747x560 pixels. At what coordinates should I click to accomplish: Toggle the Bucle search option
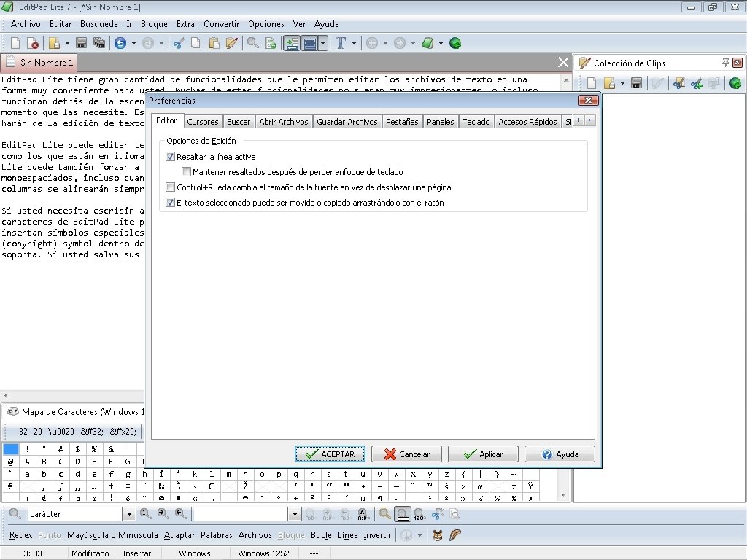[321, 535]
